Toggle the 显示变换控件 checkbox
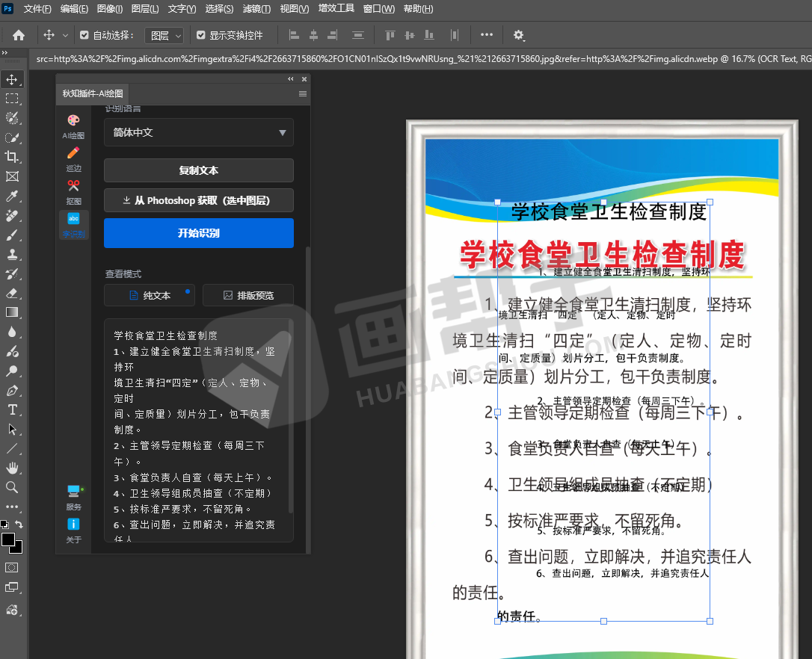 (200, 35)
